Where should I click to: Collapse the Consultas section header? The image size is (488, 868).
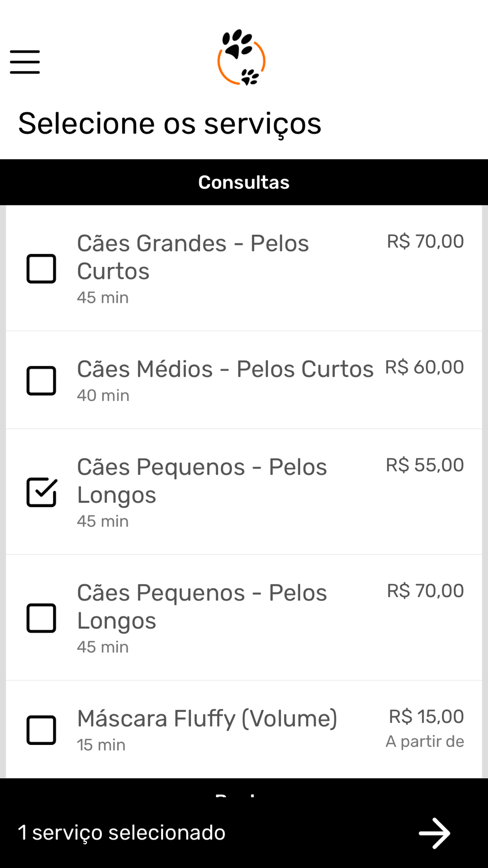(244, 182)
